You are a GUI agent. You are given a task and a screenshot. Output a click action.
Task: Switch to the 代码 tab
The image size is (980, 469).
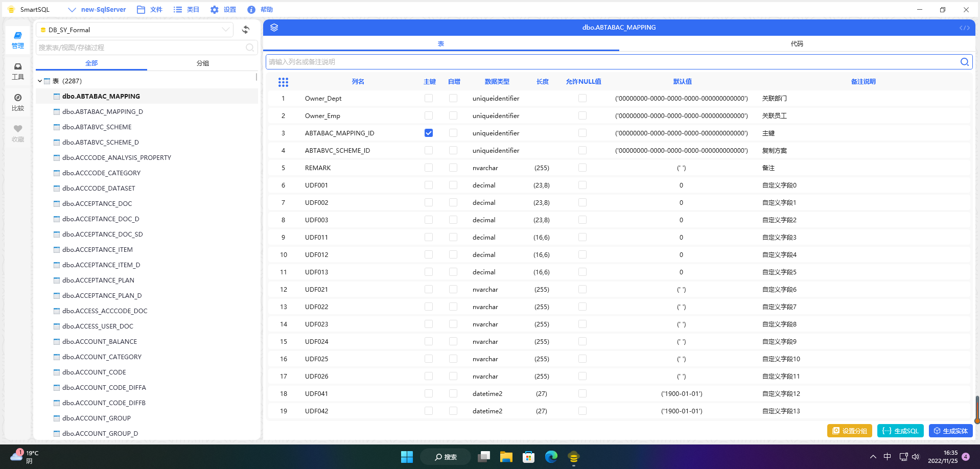797,44
